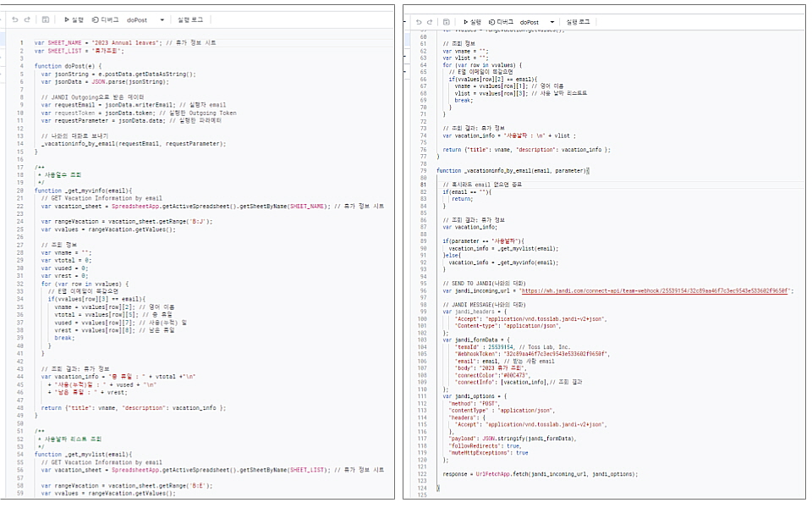Click the undo arrow in the right editor toolbar
The height and width of the screenshot is (508, 812).
[x=418, y=22]
